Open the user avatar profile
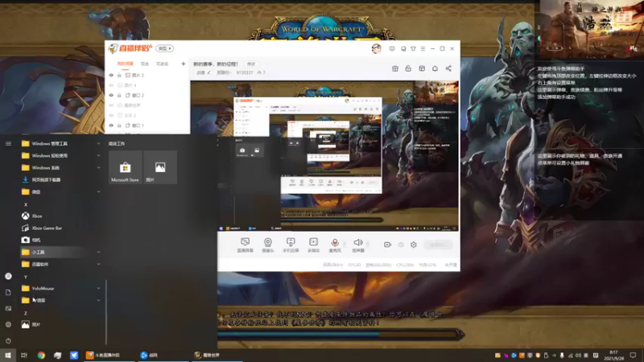Screen dimensions: 644x362 [x=376, y=48]
